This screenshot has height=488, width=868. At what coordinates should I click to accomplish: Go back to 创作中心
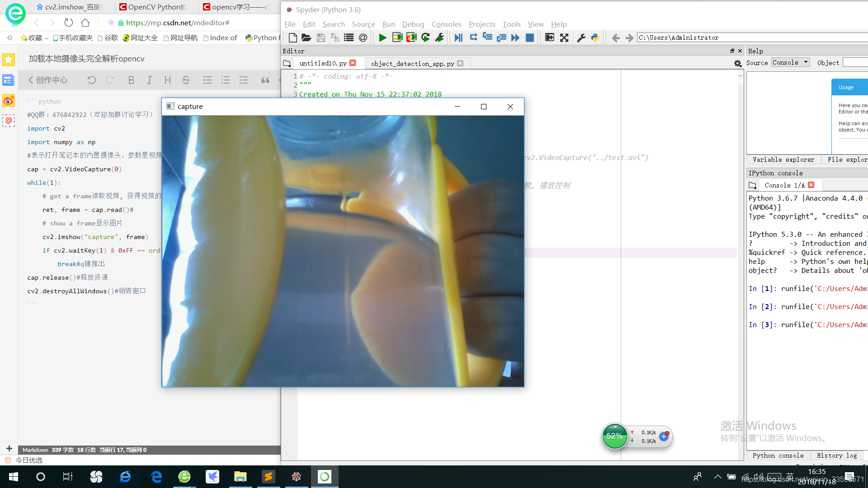point(47,80)
